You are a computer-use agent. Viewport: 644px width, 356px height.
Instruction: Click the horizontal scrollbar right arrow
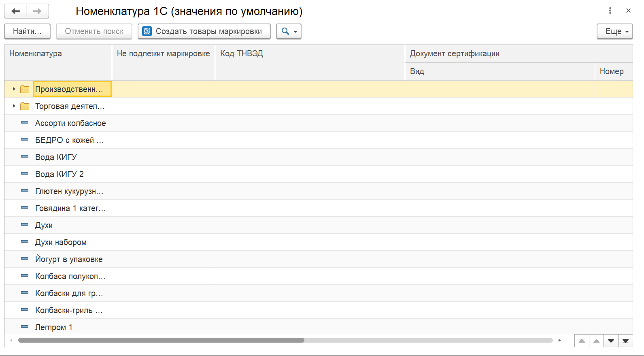pyautogui.click(x=559, y=340)
